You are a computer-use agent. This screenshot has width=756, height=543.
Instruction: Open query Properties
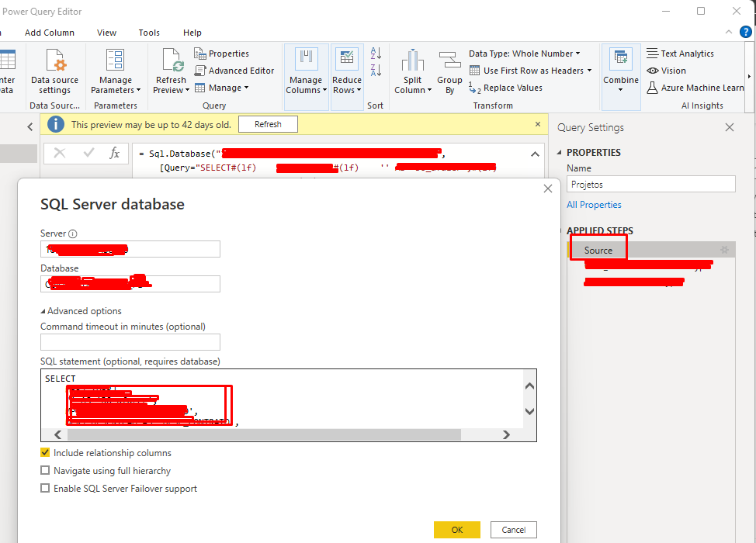pos(222,54)
